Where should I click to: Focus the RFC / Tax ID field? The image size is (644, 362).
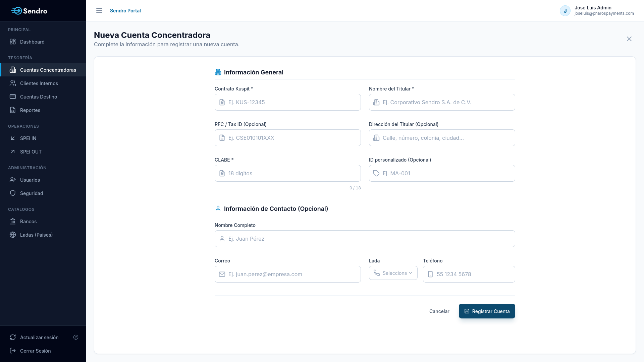coord(288,138)
